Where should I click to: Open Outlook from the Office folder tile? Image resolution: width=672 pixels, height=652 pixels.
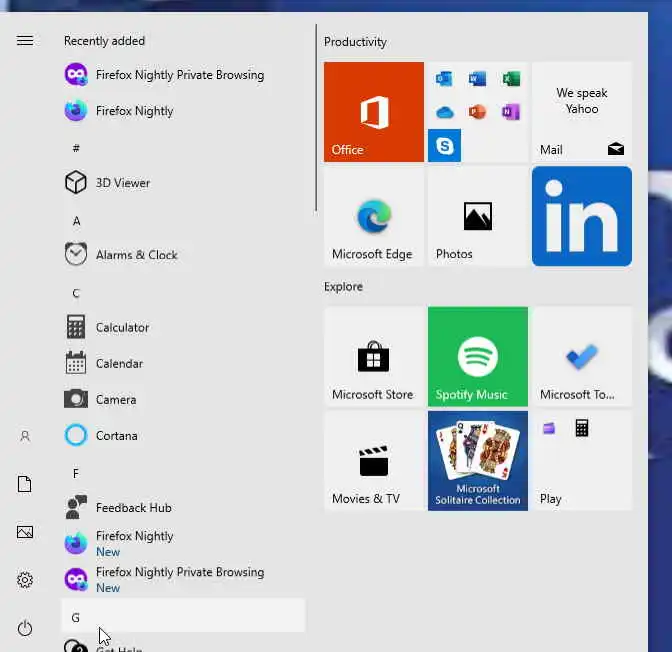[x=444, y=79]
